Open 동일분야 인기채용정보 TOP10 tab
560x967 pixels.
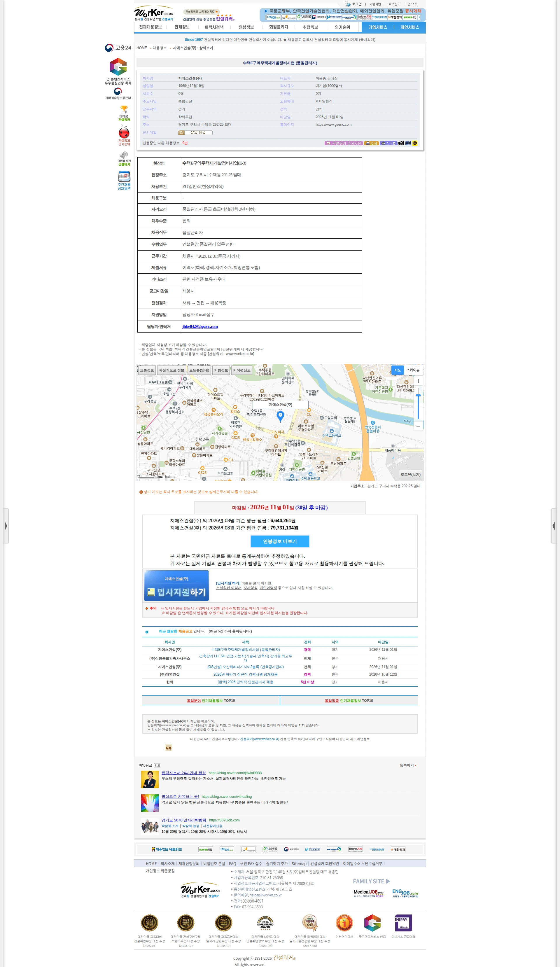[x=211, y=701]
